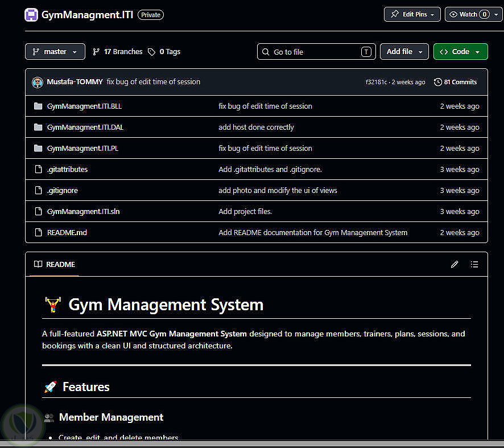
Task: Open commit hash f32181c
Action: point(376,83)
